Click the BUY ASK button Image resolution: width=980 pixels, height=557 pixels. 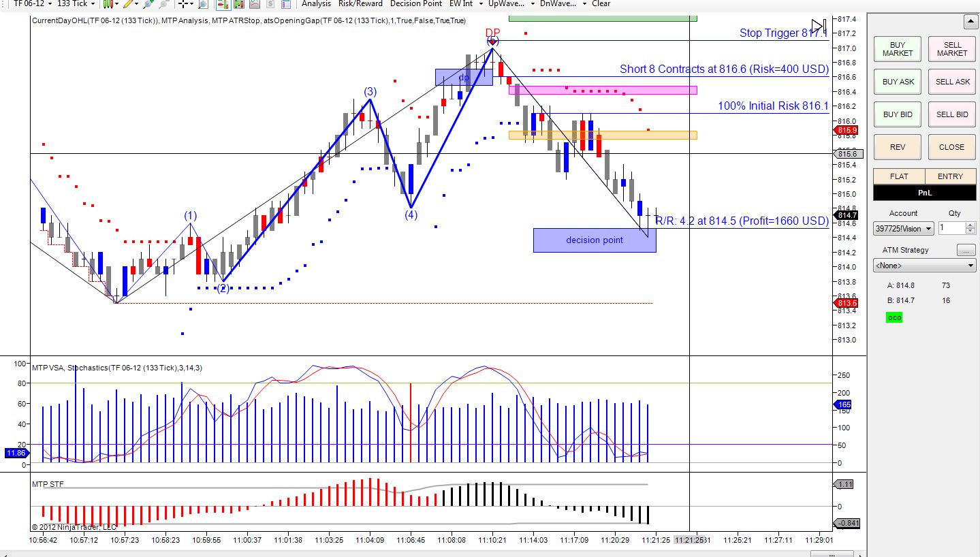898,82
